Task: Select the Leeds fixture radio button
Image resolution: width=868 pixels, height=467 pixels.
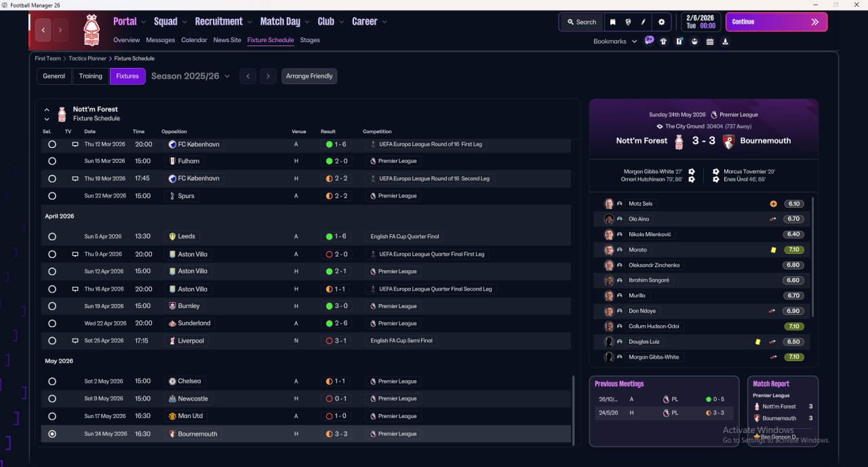Action: [52, 237]
